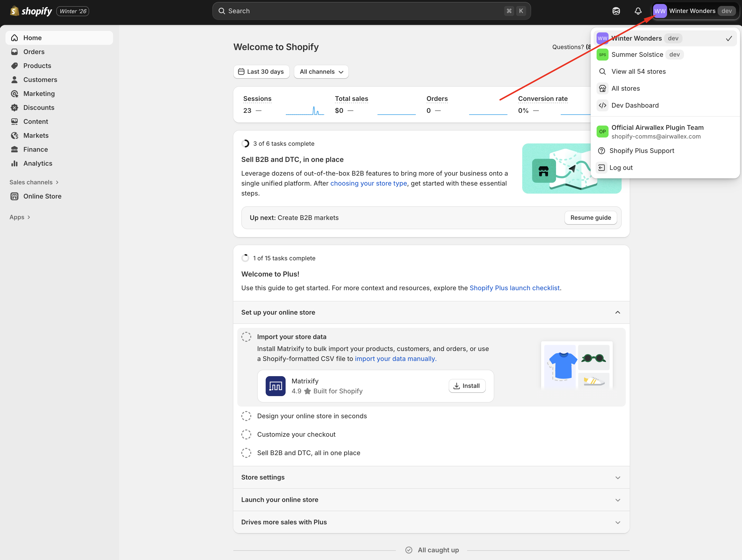Click the Shopify logo at top left
The width and height of the screenshot is (742, 560).
(31, 11)
